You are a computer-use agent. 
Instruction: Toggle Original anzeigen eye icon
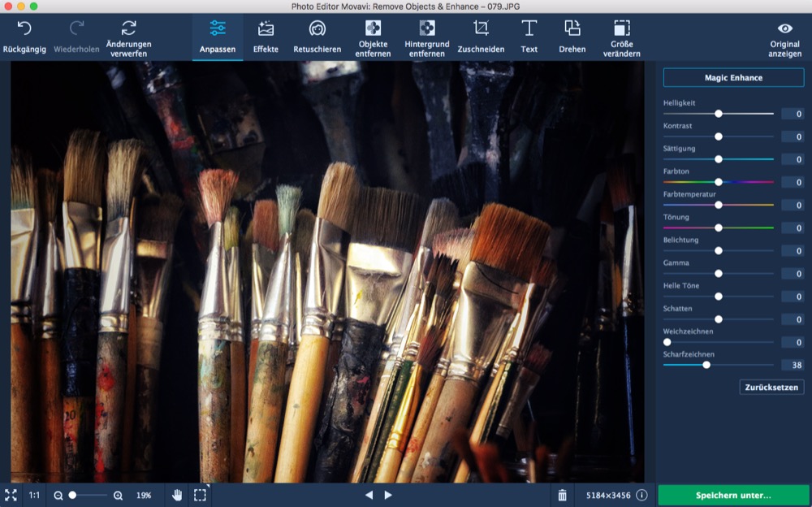(784, 29)
